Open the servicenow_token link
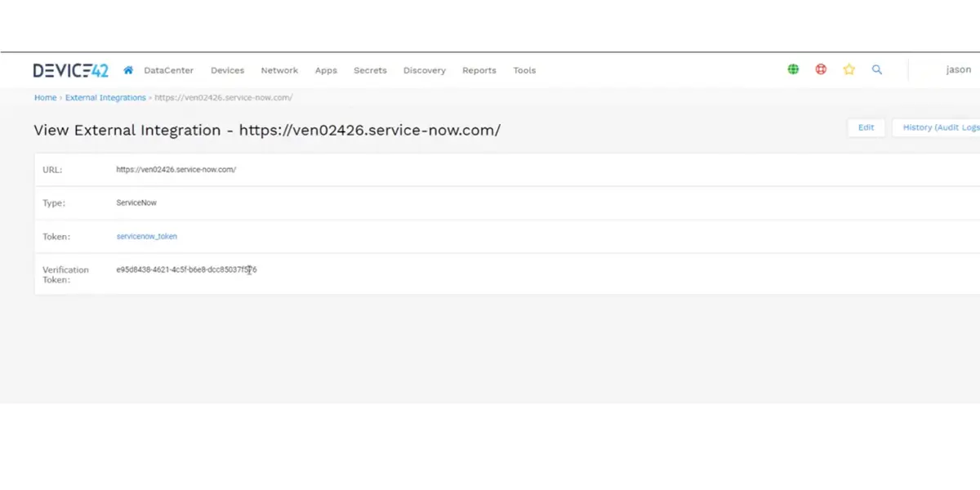Image resolution: width=980 pixels, height=490 pixels. [147, 236]
